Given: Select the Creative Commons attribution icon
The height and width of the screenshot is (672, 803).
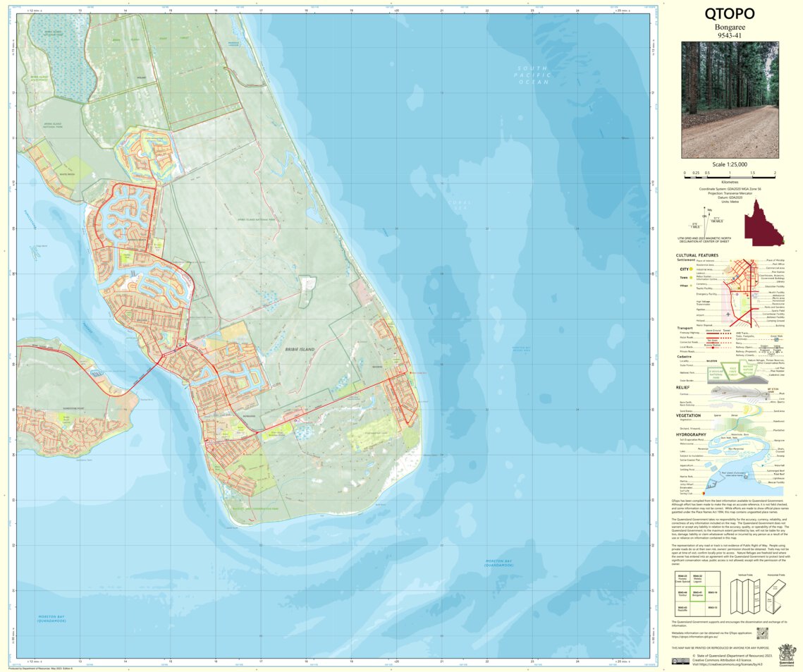Looking at the screenshot, I should [x=680, y=661].
